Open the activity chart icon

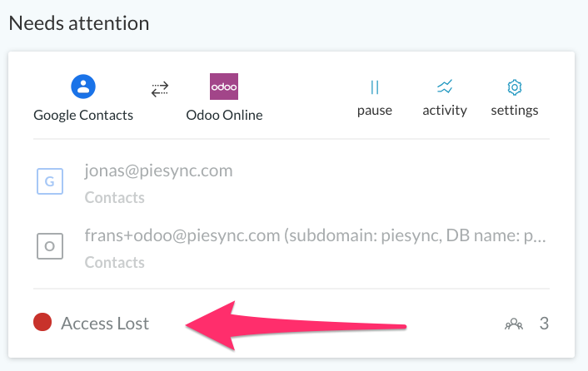pos(445,87)
